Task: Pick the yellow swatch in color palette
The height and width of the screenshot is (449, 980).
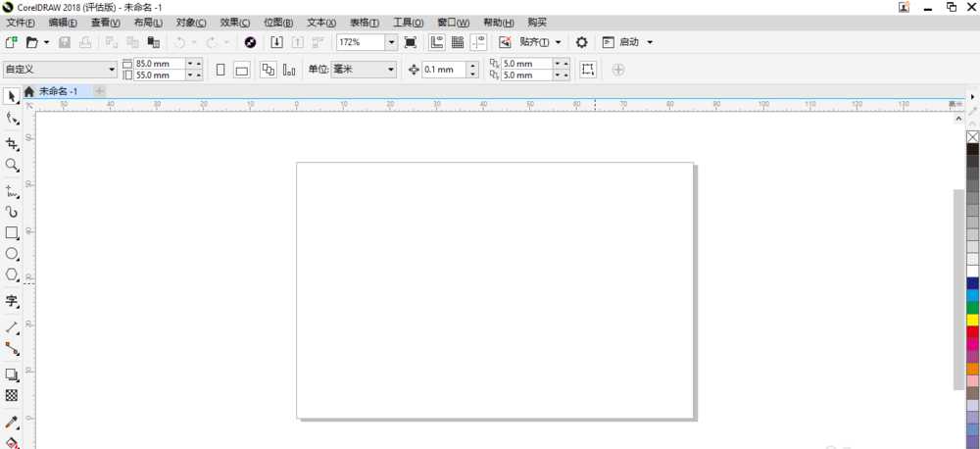Action: pyautogui.click(x=972, y=320)
